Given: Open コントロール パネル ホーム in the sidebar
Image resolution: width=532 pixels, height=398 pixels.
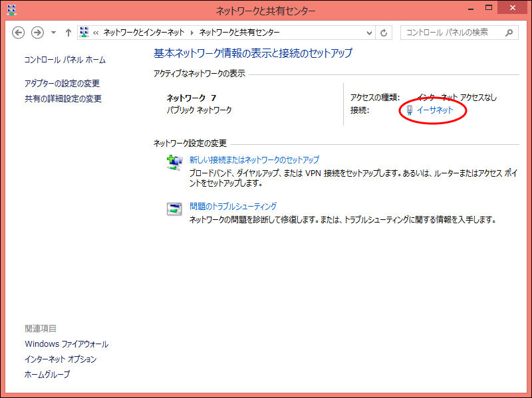Looking at the screenshot, I should click(65, 60).
